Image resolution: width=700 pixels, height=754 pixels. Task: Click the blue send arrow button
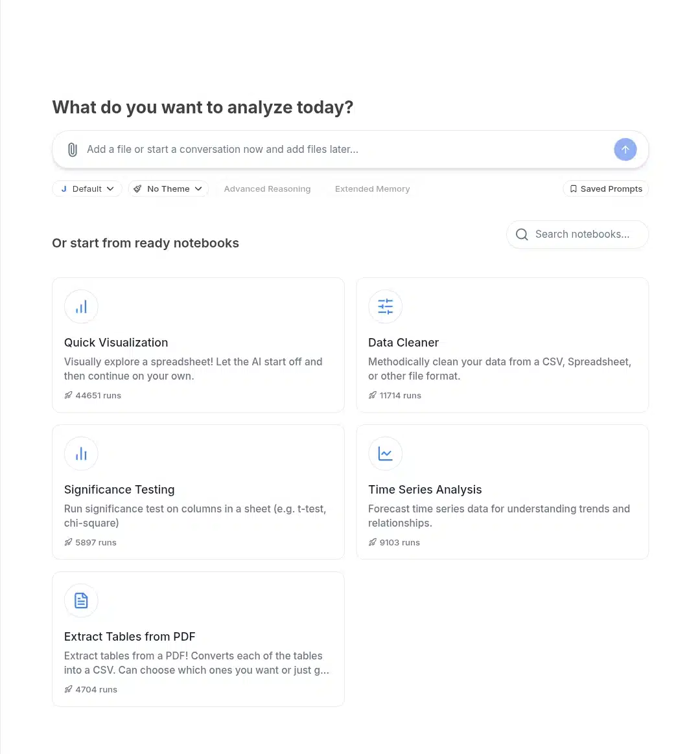(625, 150)
